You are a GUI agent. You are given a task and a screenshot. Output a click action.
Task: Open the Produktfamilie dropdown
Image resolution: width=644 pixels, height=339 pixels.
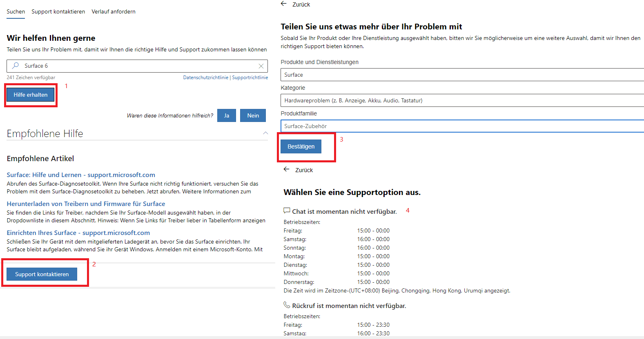point(462,126)
